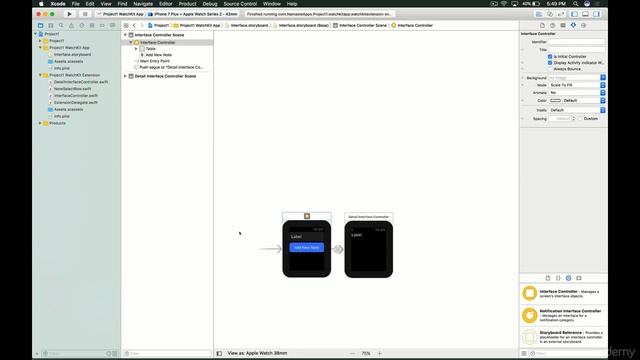640x360 pixels.
Task: Open the Attributes inspector tab
Action: [x=573, y=25]
